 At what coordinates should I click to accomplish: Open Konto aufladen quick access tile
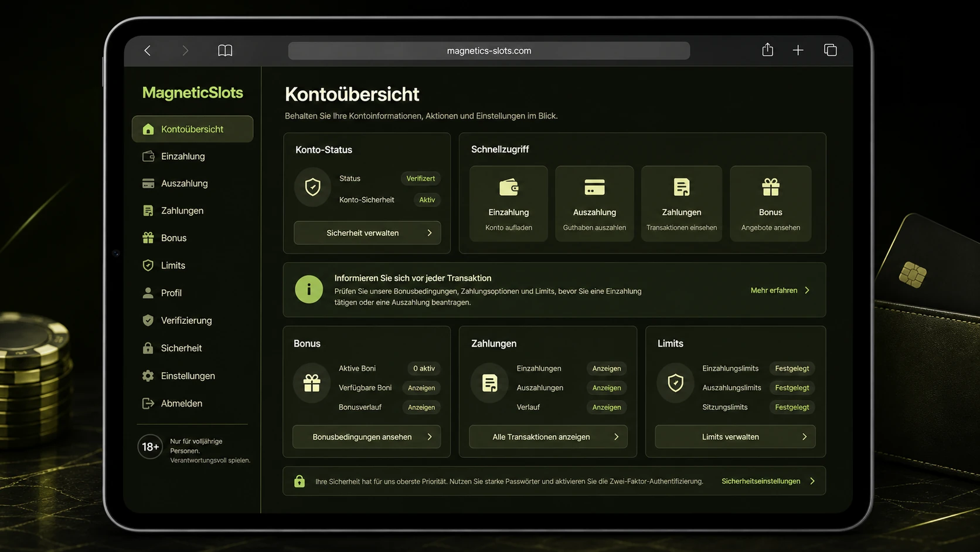click(x=509, y=204)
